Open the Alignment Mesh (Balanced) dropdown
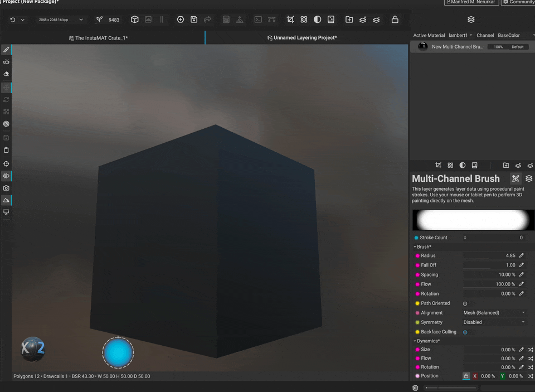The height and width of the screenshot is (392, 535). [x=494, y=313]
